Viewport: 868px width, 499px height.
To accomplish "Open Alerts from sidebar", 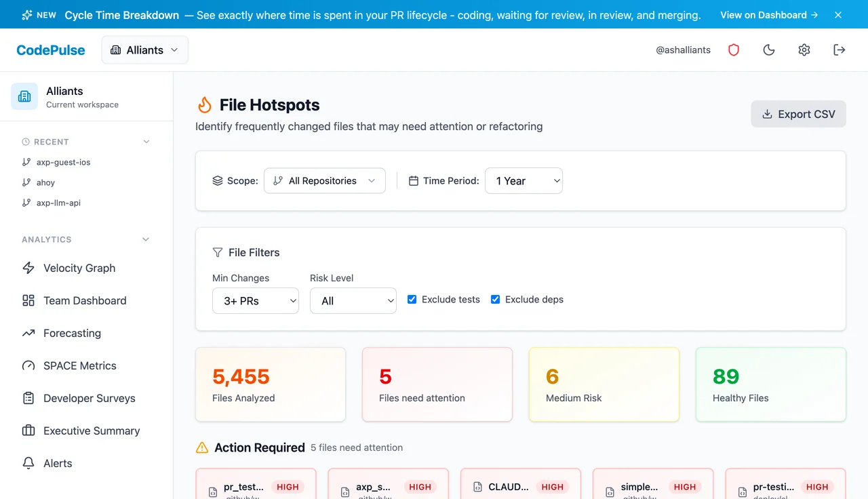I will click(87, 463).
